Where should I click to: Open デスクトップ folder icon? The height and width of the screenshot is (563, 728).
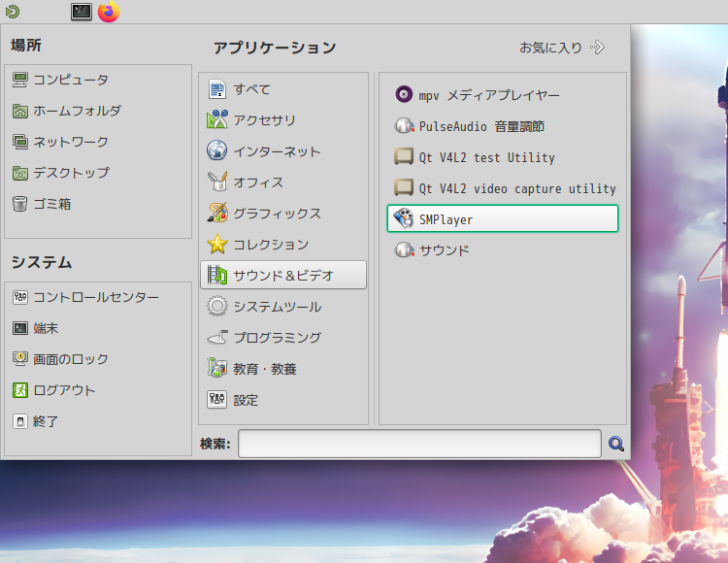coord(20,173)
